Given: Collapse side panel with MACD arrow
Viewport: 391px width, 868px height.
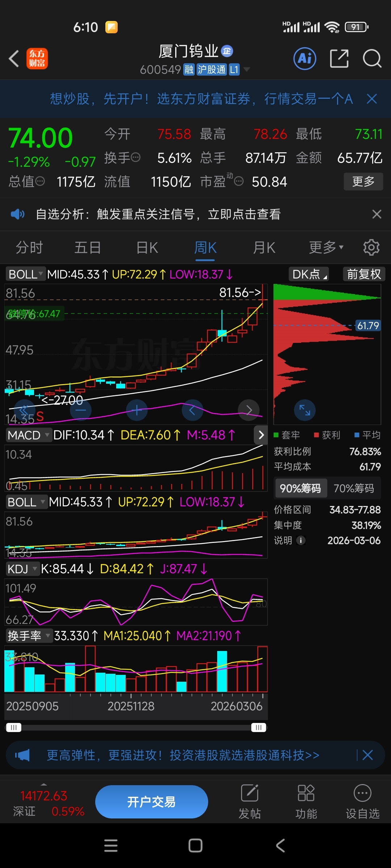Looking at the screenshot, I should tap(261, 435).
